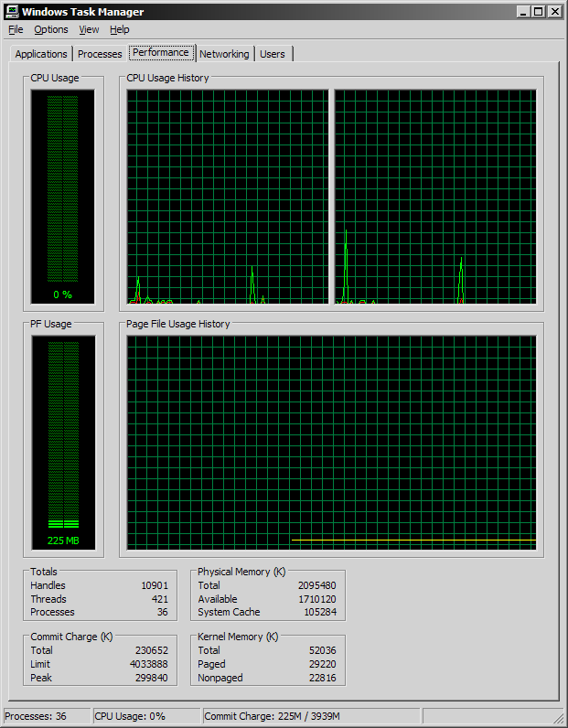Open the Help menu
The height and width of the screenshot is (728, 568).
119,29
